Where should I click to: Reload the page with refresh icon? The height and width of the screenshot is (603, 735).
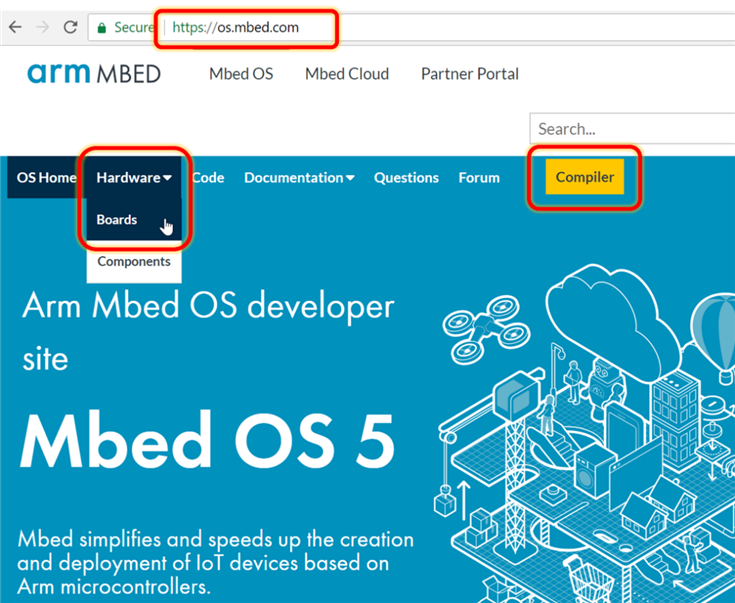point(70,27)
